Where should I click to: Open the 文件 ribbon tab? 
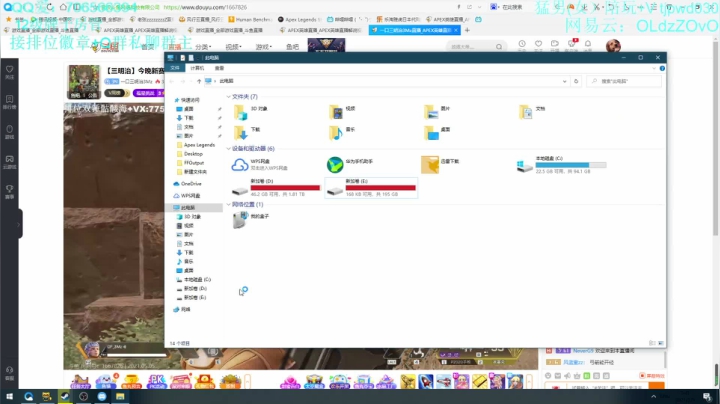[174, 68]
